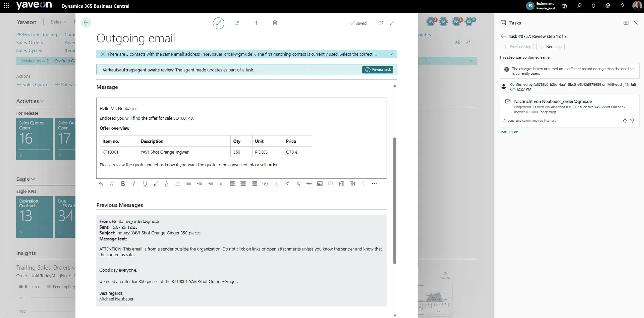Expand the email page to full width
Image resolution: width=644 pixels, height=318 pixels.
pos(392,23)
